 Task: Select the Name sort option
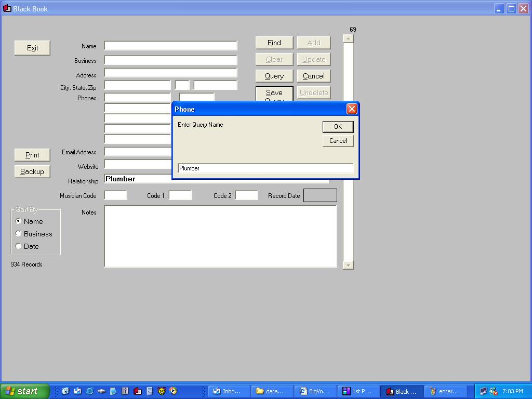pos(19,221)
